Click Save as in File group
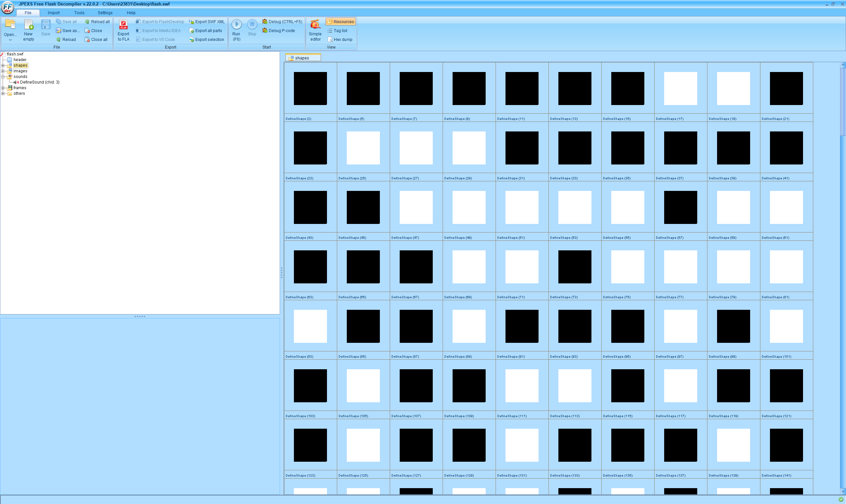This screenshot has width=846, height=504. [68, 31]
